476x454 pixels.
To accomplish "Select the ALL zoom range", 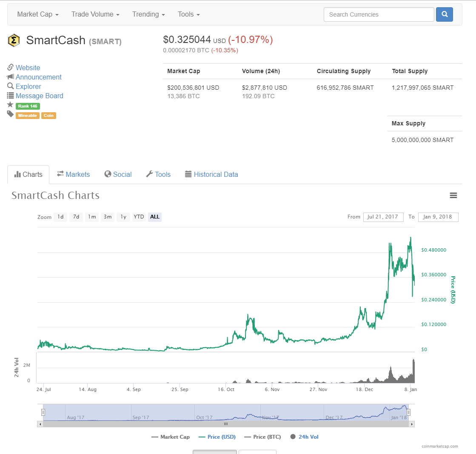I will pyautogui.click(x=155, y=217).
